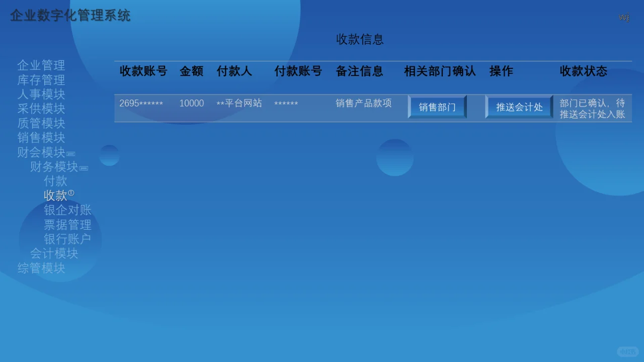Open the 银企对账 submenu entry
This screenshot has width=644, height=362.
[x=67, y=210]
